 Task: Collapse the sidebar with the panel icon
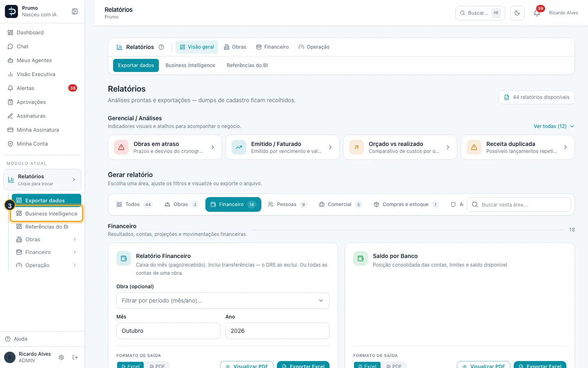click(x=75, y=11)
